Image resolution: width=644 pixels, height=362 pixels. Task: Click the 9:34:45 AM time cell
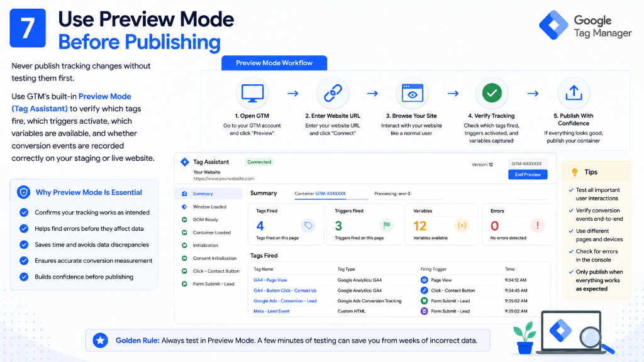coord(516,290)
